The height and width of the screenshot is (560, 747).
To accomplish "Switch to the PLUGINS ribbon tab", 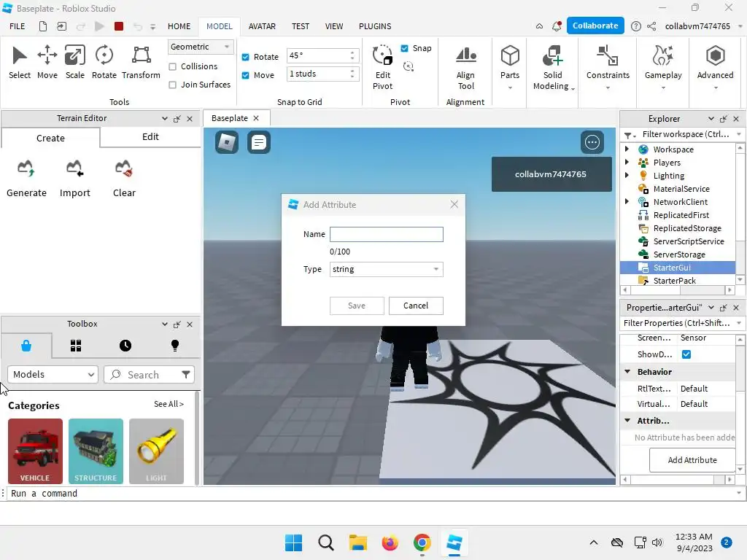I will coord(375,26).
